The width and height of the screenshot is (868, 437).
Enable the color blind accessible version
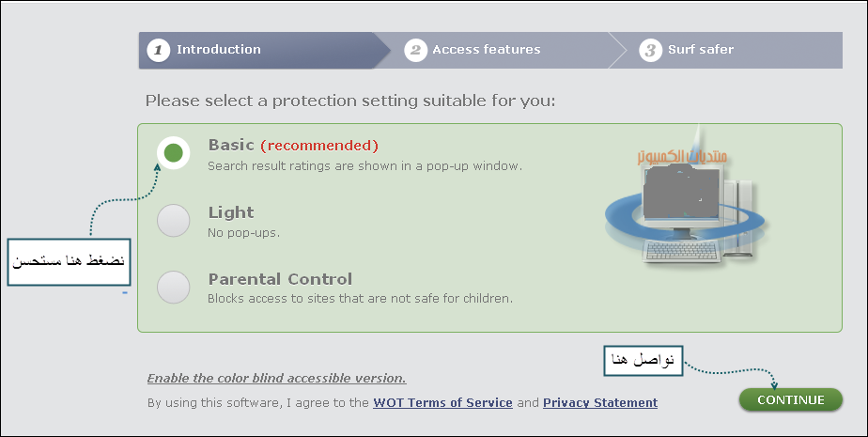point(276,379)
